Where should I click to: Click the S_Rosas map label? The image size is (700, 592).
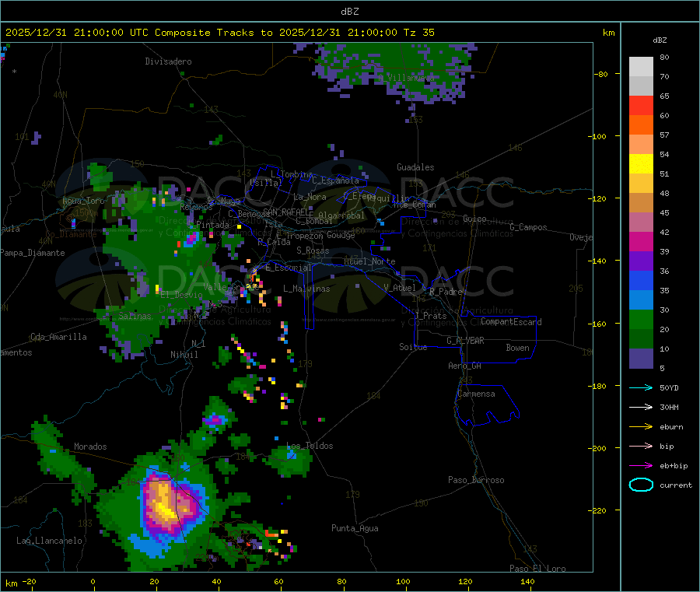(313, 250)
